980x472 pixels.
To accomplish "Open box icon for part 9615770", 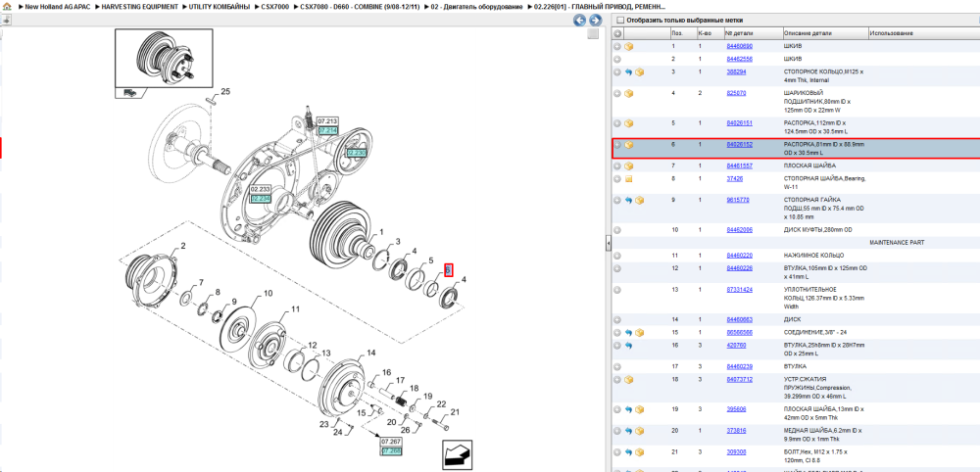I will coord(639,201).
